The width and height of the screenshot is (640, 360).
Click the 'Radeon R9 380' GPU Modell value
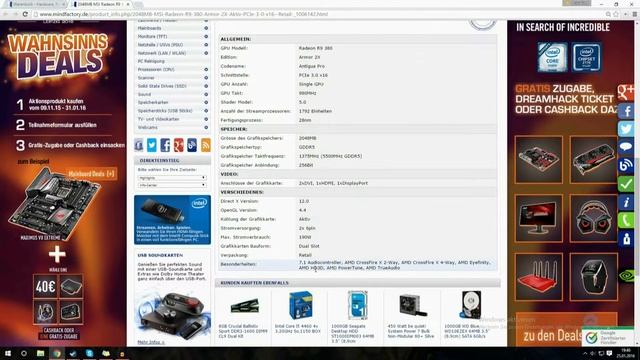316,48
